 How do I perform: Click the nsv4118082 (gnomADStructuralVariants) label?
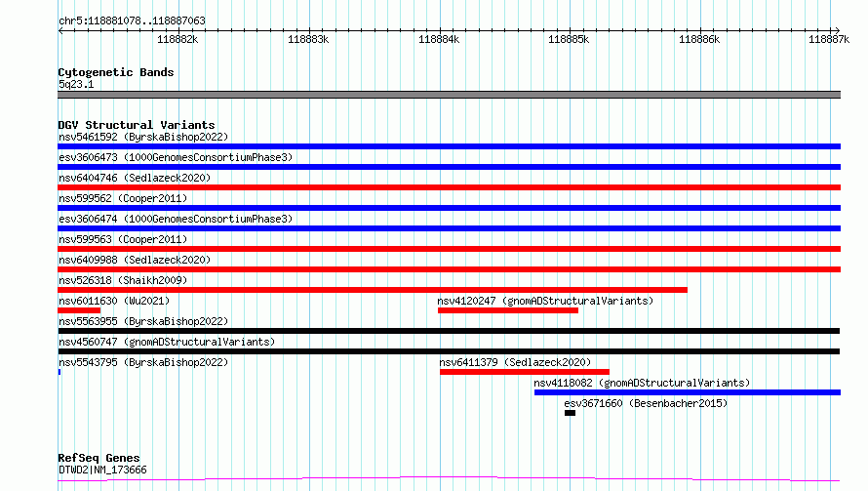click(642, 383)
